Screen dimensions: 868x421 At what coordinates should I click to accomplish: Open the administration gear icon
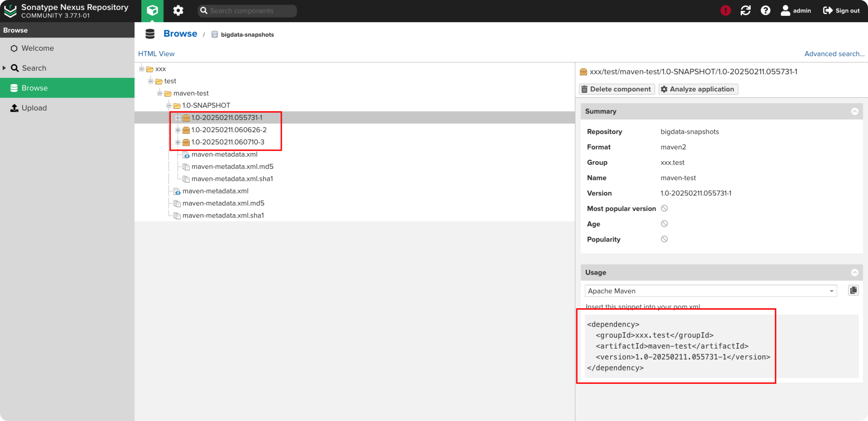pos(178,10)
